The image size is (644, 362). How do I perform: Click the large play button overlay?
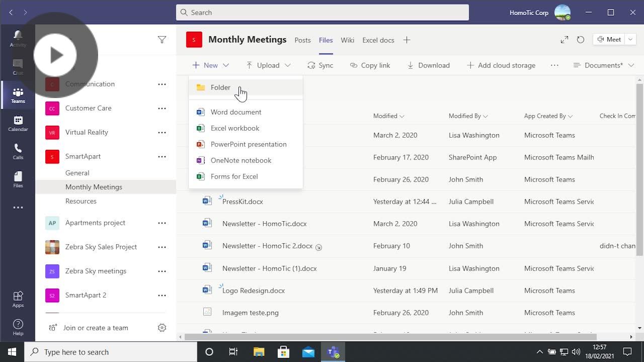[x=55, y=55]
